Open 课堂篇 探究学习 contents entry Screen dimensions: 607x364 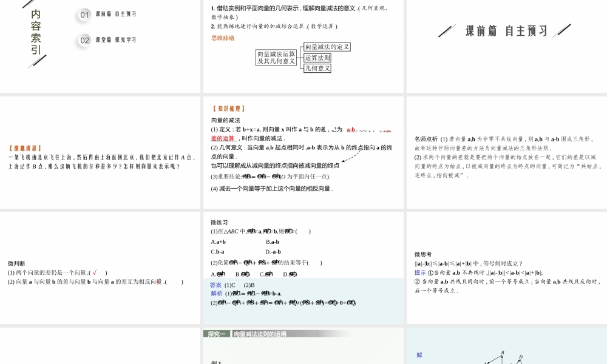click(116, 40)
